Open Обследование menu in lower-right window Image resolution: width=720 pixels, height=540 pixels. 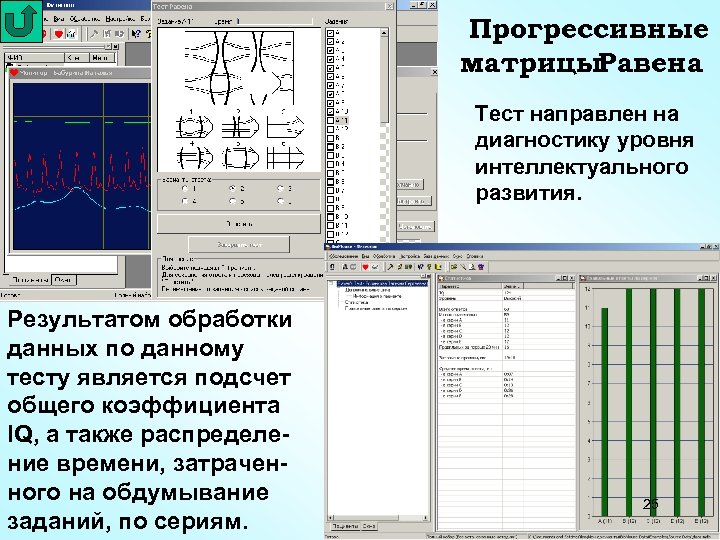(x=344, y=256)
